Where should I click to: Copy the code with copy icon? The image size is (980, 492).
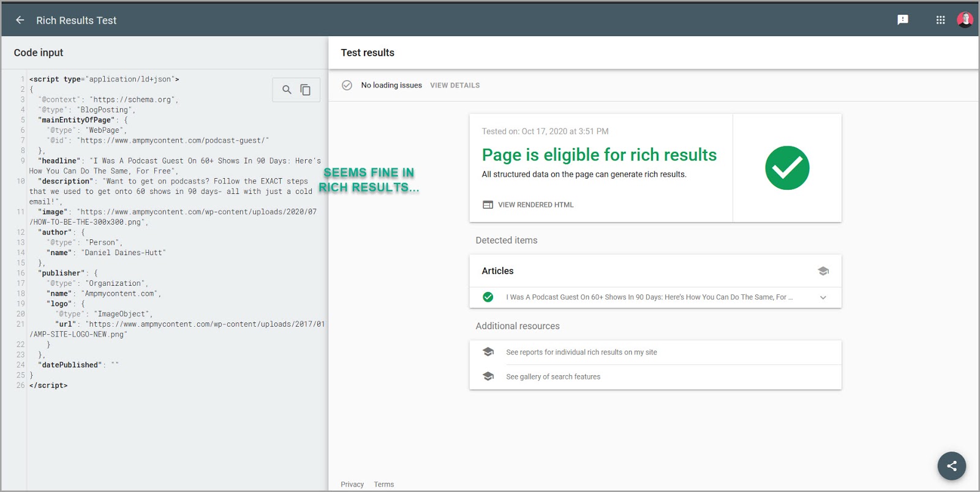(x=305, y=90)
